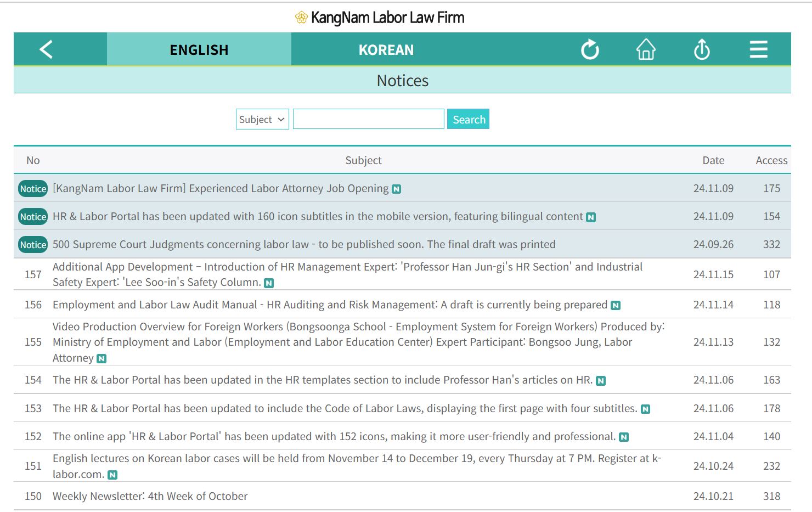The image size is (812, 512).
Task: Click access count 318 in row 150
Action: click(771, 496)
